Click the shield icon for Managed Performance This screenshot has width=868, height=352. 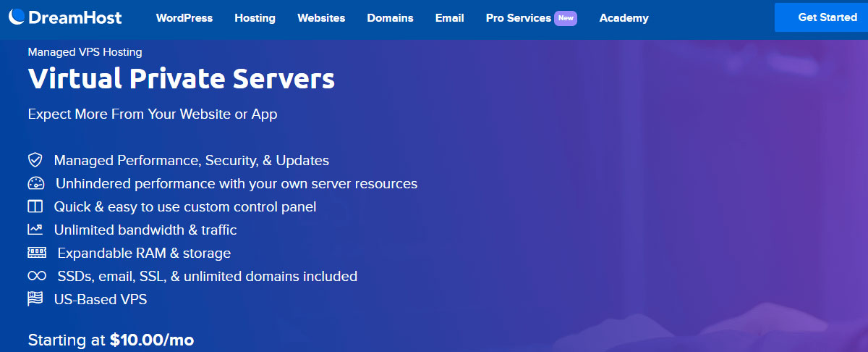(x=35, y=160)
